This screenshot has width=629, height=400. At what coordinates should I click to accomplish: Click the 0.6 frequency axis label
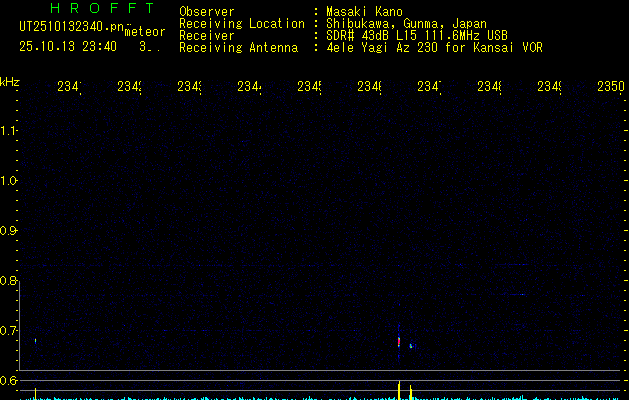tap(9, 380)
